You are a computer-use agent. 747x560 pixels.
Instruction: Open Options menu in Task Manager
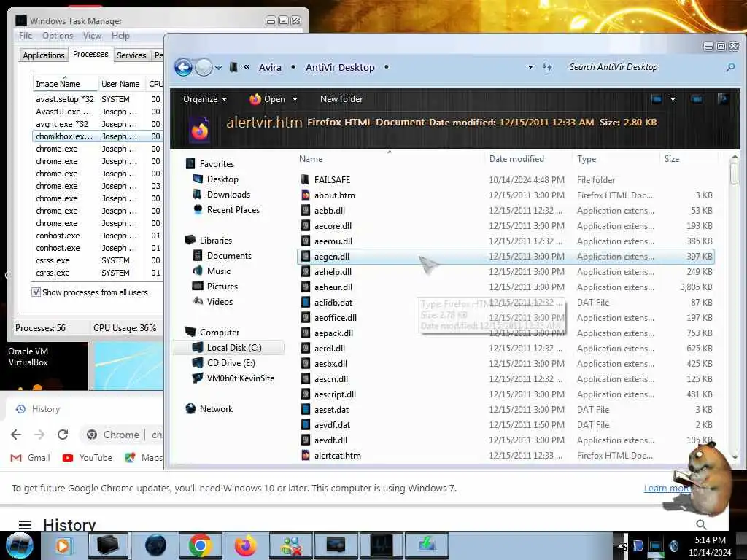click(x=58, y=36)
